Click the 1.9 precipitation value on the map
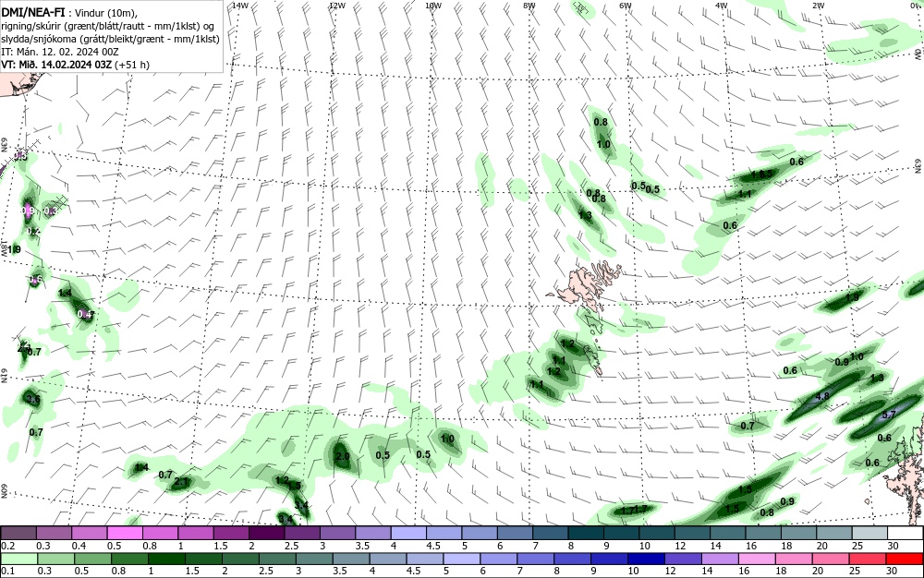The height and width of the screenshot is (578, 924). point(852,298)
